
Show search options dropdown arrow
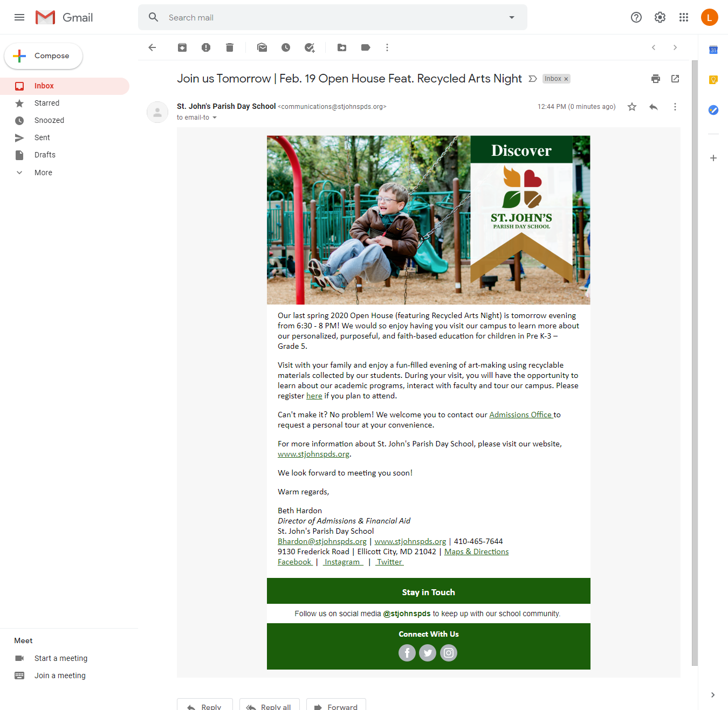pyautogui.click(x=512, y=17)
